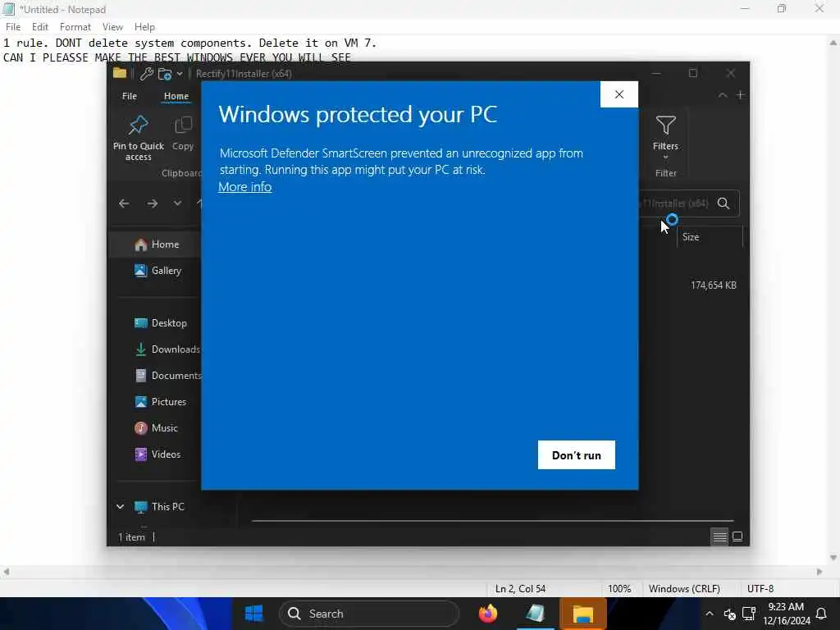Open Notepad Help menu
The image size is (840, 630).
144,27
